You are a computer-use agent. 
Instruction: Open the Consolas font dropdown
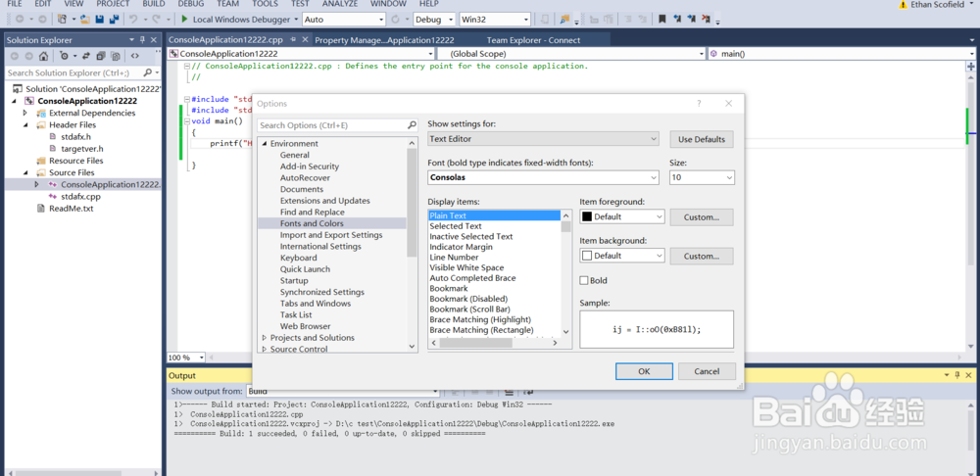click(543, 177)
